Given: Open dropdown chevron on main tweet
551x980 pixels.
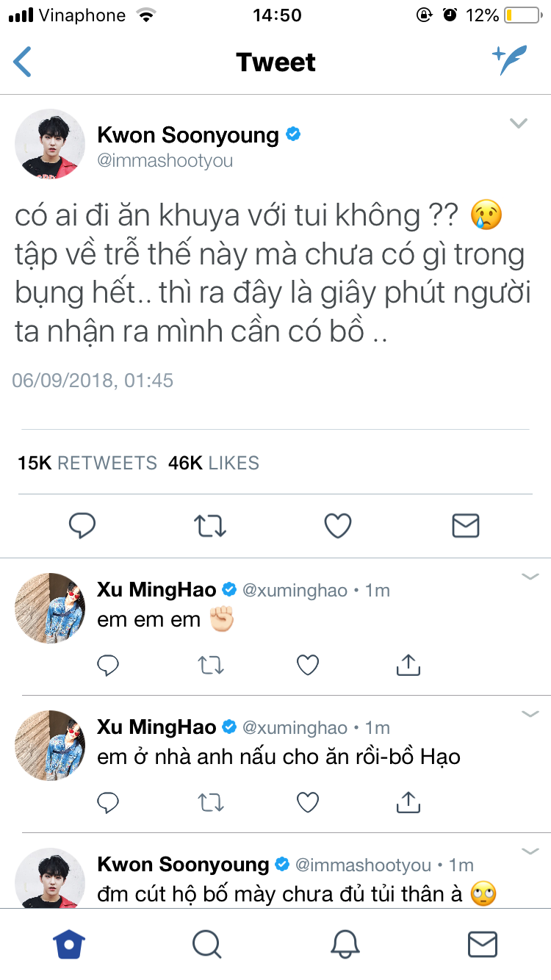Looking at the screenshot, I should (x=519, y=123).
